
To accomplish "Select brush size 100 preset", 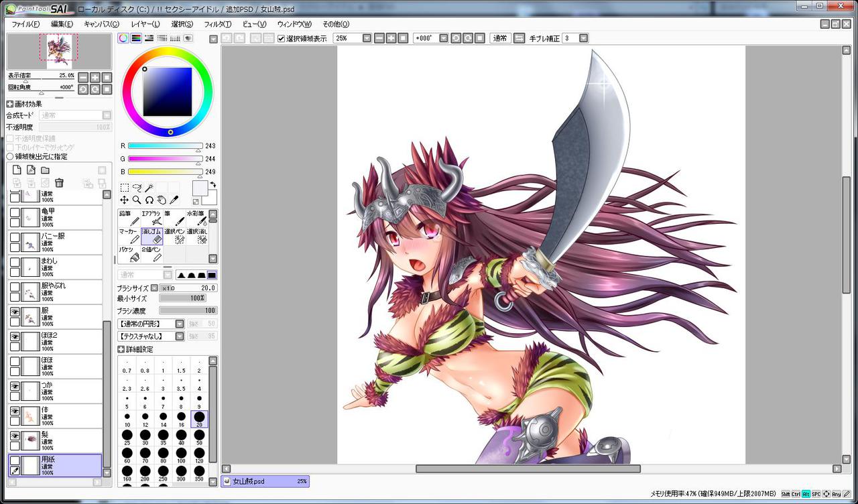I will (x=181, y=456).
